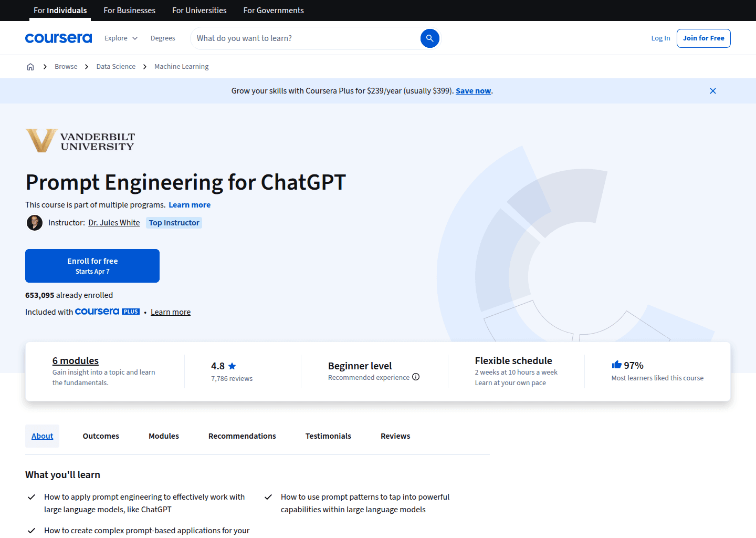Click Enroll for free

[92, 265]
